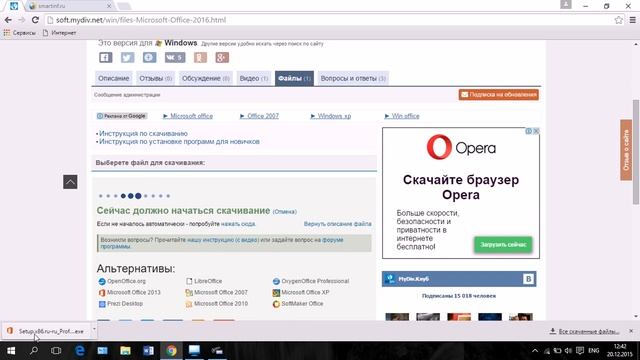This screenshot has height=360, width=640.
Task: Open Microsoft Office 2013 alternative
Action: click(133, 293)
